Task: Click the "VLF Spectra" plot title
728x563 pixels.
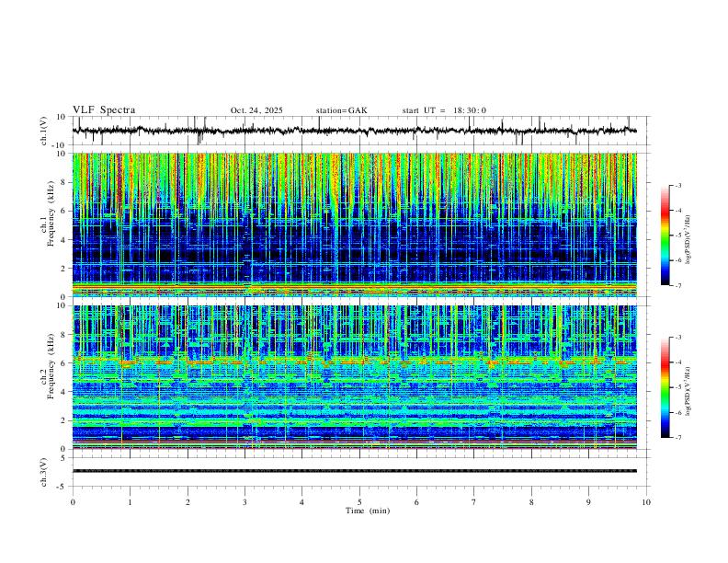Action: [104, 110]
